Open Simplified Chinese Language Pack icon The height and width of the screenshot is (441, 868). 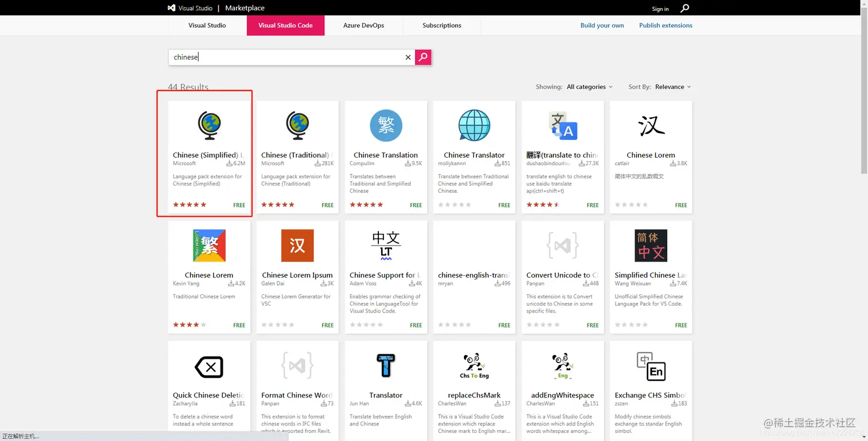pyautogui.click(x=651, y=245)
